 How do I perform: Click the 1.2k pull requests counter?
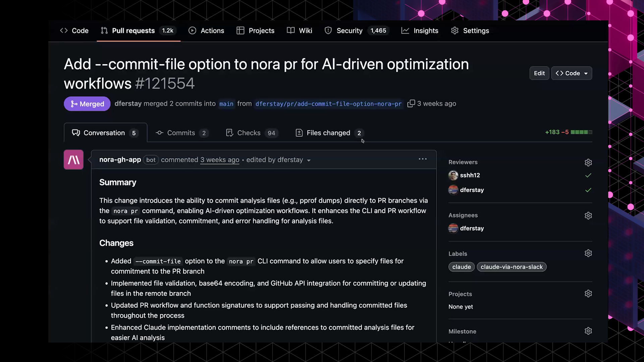(x=168, y=31)
